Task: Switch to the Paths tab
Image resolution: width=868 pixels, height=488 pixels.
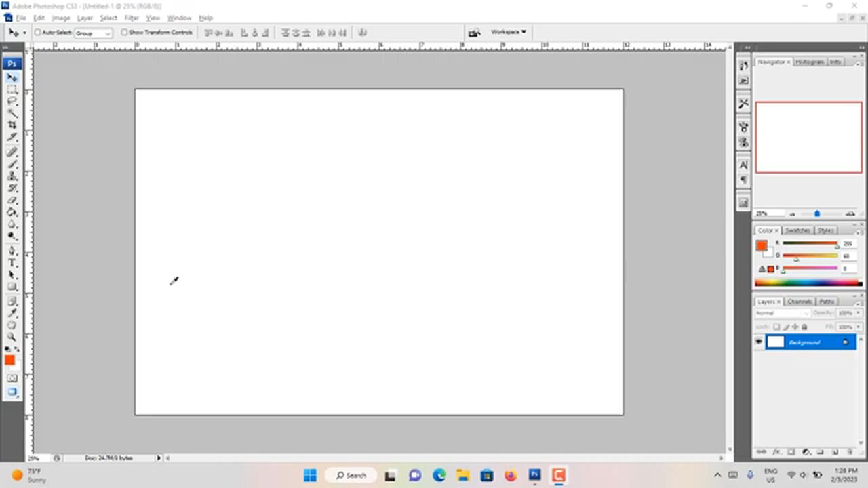Action: 827,301
